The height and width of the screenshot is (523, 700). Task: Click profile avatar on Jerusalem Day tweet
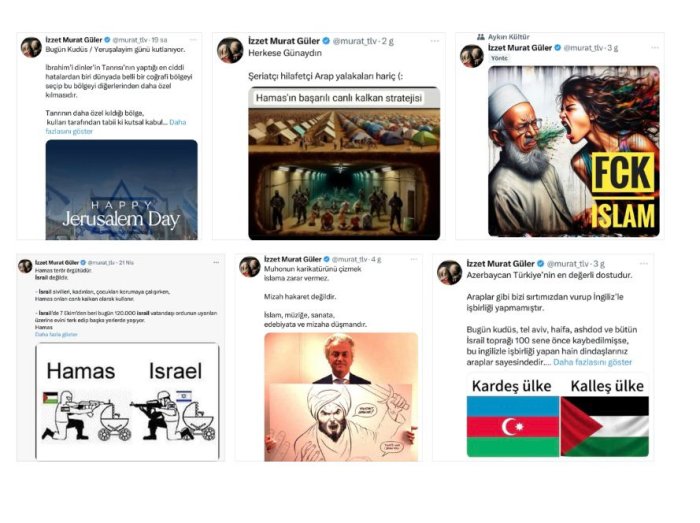pyautogui.click(x=31, y=47)
